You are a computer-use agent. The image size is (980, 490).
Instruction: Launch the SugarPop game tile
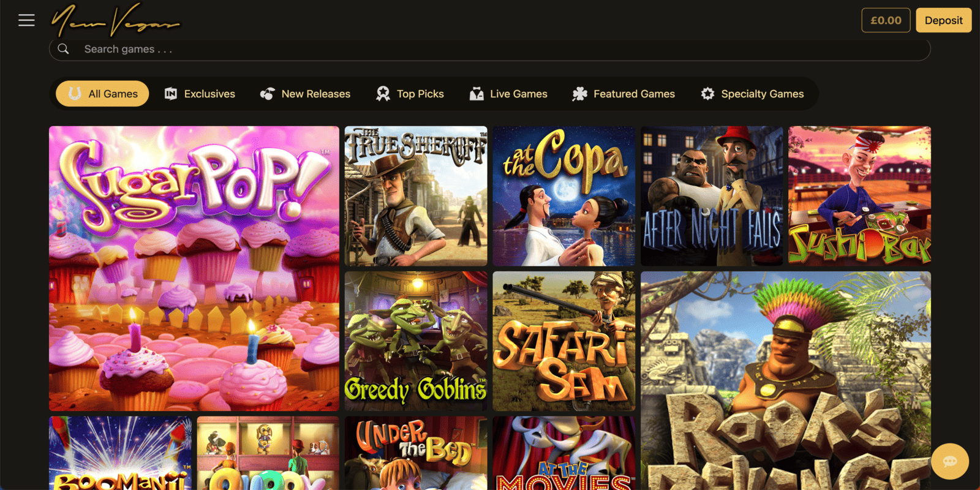194,268
